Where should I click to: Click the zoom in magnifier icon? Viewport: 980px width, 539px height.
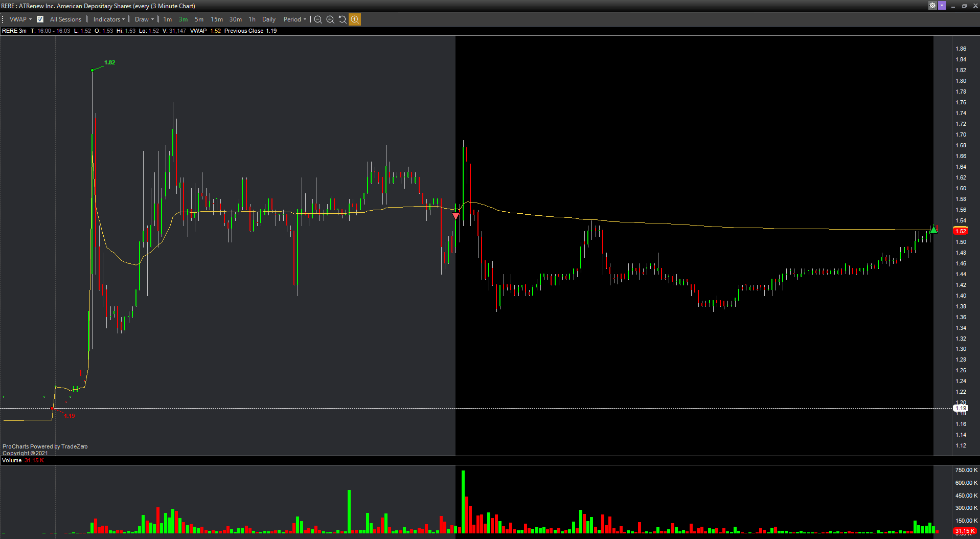click(x=330, y=19)
